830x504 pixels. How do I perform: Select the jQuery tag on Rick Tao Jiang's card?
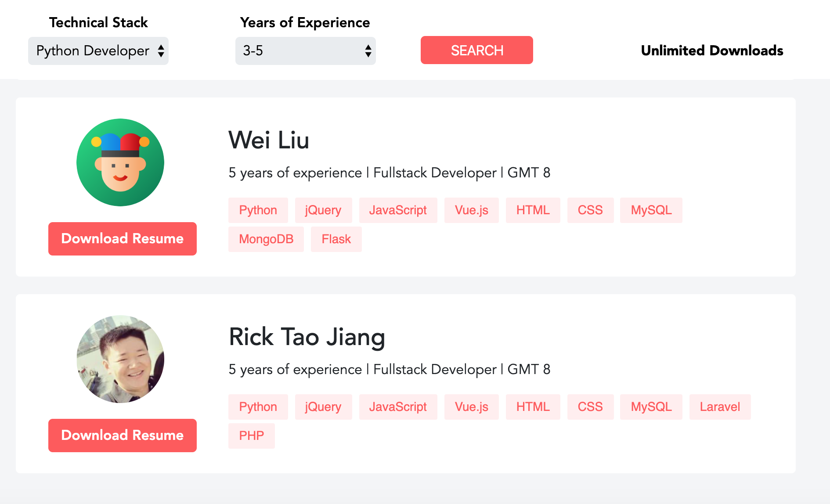(x=324, y=407)
